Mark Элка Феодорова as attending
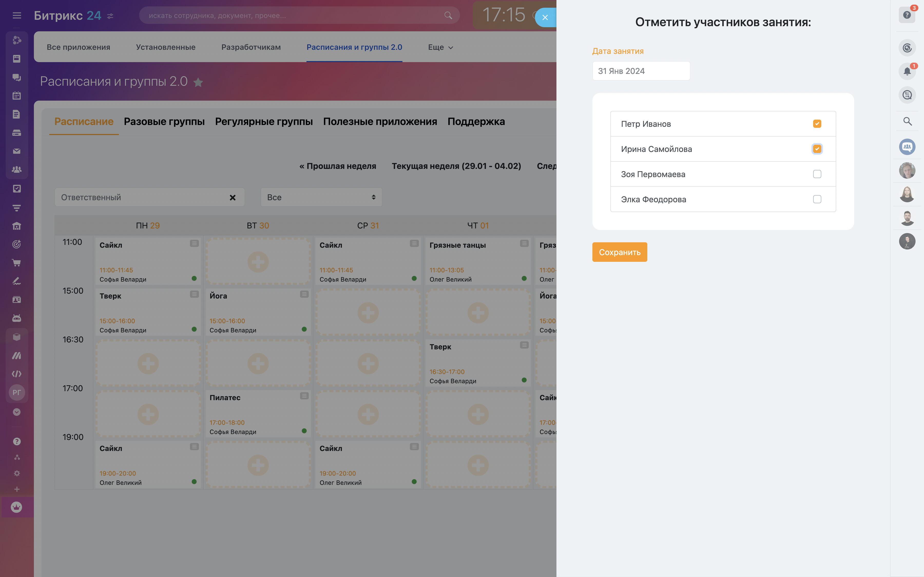924x577 pixels. pos(817,199)
